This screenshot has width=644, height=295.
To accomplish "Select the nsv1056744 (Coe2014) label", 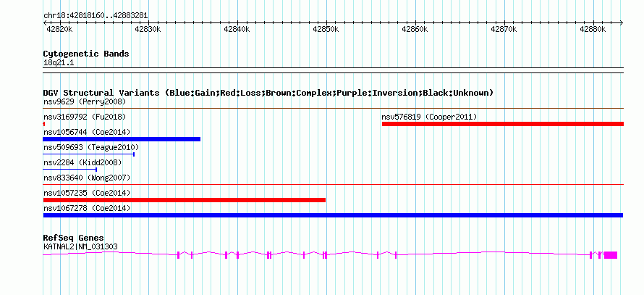I will point(87,132).
